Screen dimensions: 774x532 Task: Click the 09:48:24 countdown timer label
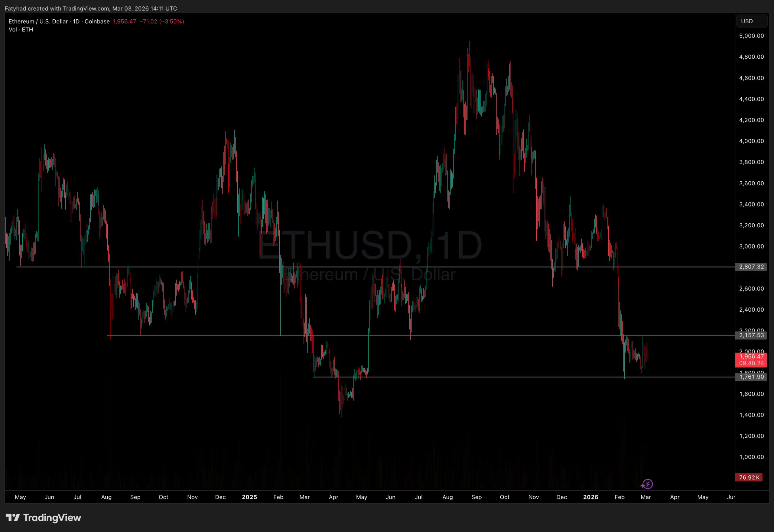click(751, 363)
